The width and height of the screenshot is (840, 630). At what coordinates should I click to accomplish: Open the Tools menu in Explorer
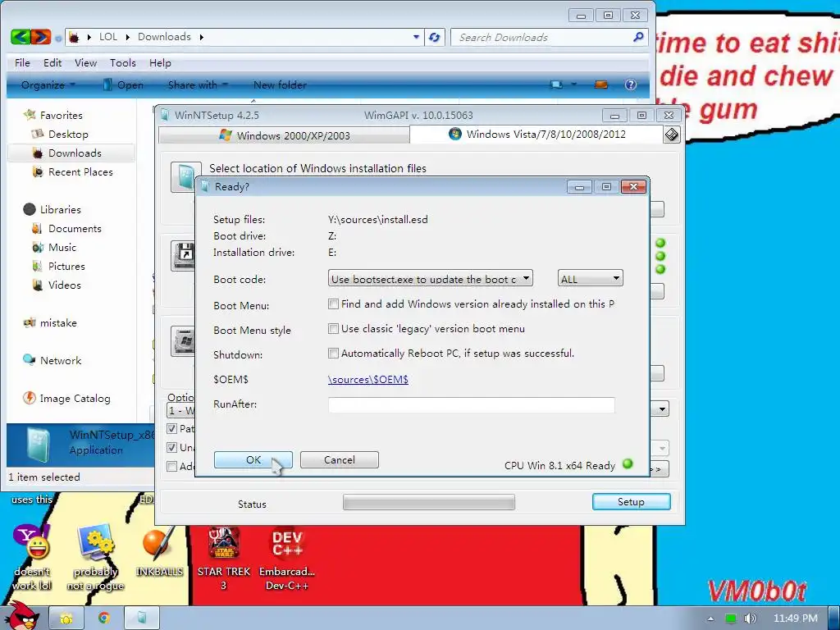click(x=123, y=62)
